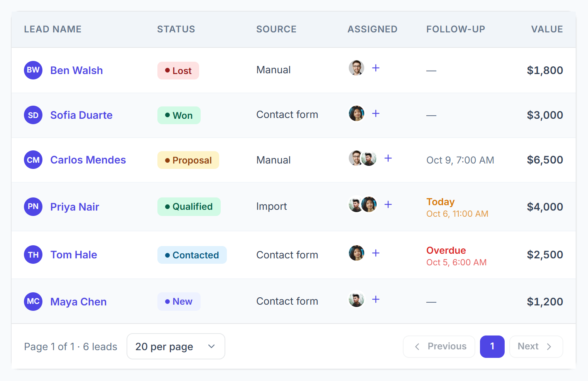Open the Ben Walsh lead
The width and height of the screenshot is (588, 381).
pos(77,71)
